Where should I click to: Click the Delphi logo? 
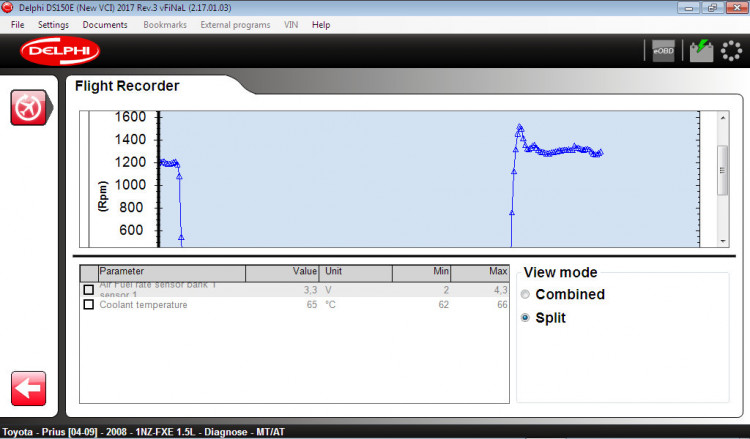click(x=59, y=51)
